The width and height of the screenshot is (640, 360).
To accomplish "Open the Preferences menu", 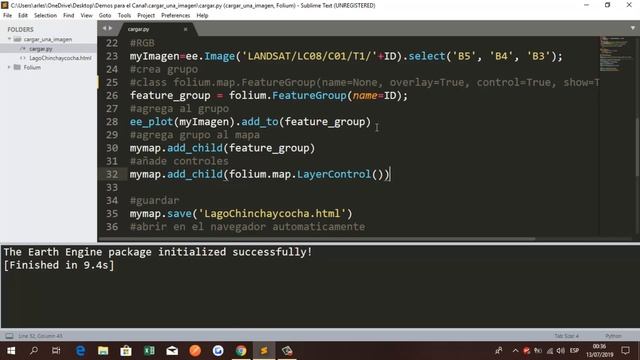I will point(176,16).
